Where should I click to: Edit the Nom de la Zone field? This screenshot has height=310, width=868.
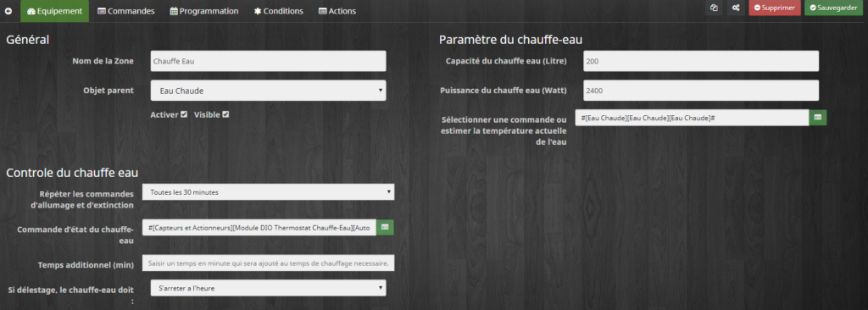269,61
